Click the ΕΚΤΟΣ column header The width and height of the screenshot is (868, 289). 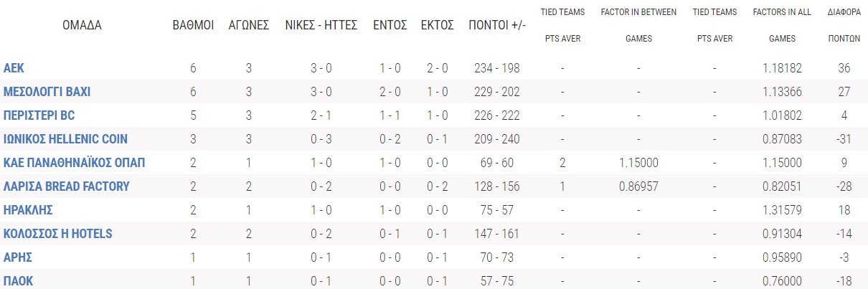(x=438, y=25)
